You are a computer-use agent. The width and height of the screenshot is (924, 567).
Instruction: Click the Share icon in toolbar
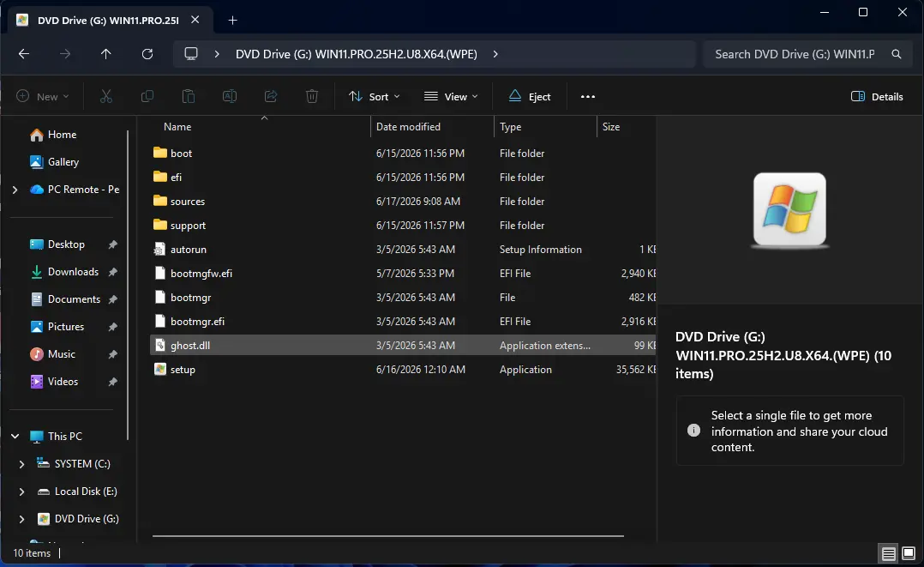coord(271,96)
